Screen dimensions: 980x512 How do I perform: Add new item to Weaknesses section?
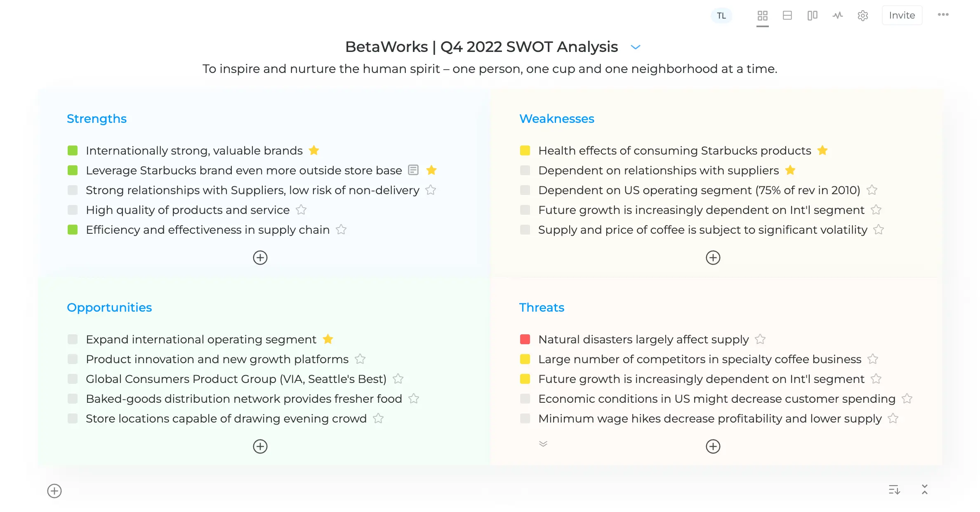713,258
